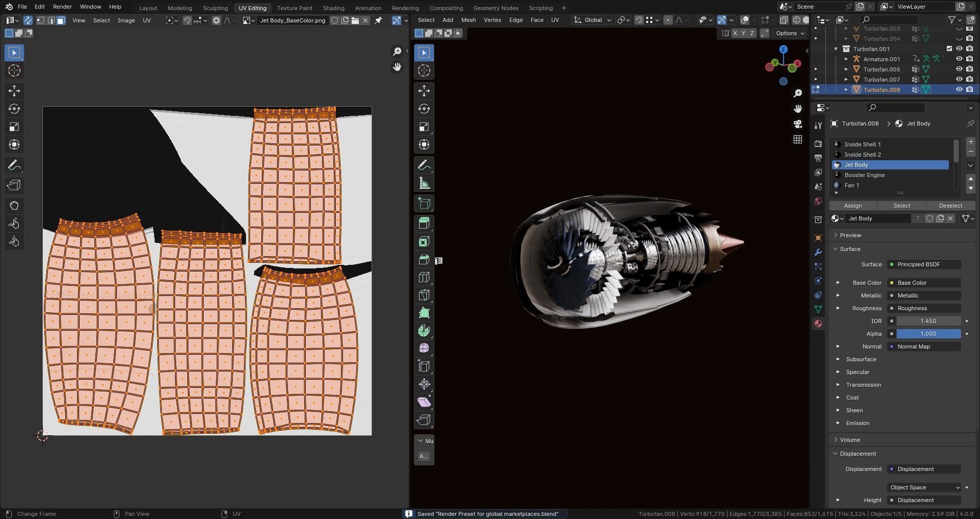Click the material Select button
The height and width of the screenshot is (519, 980).
tap(901, 206)
